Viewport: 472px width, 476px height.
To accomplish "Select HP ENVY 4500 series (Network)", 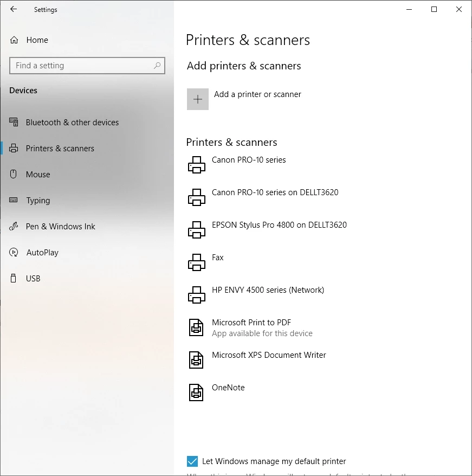I will pyautogui.click(x=268, y=290).
